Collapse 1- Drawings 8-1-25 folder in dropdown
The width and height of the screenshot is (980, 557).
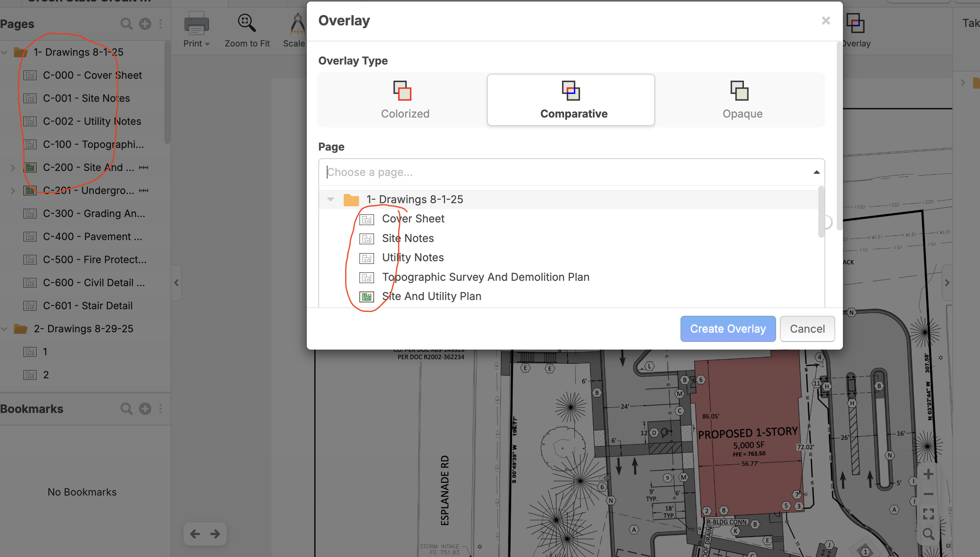(x=330, y=199)
